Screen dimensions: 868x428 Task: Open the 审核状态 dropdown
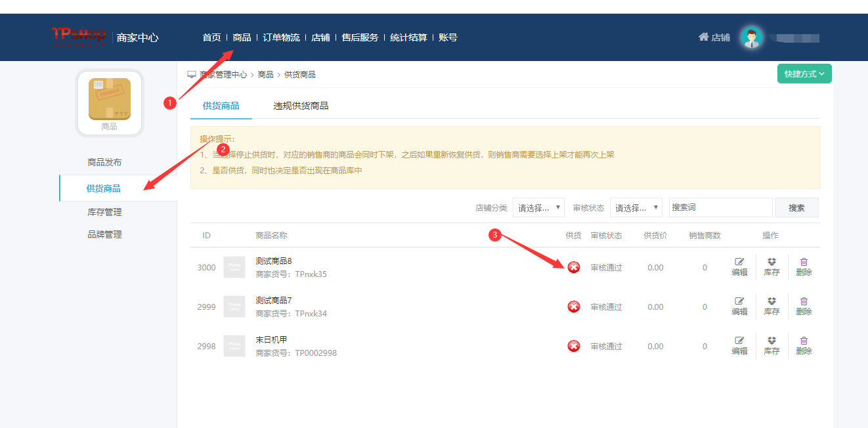(x=636, y=207)
